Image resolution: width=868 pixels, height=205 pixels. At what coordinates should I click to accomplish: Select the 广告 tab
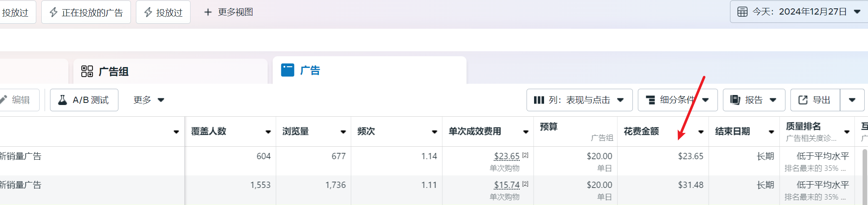(x=310, y=70)
